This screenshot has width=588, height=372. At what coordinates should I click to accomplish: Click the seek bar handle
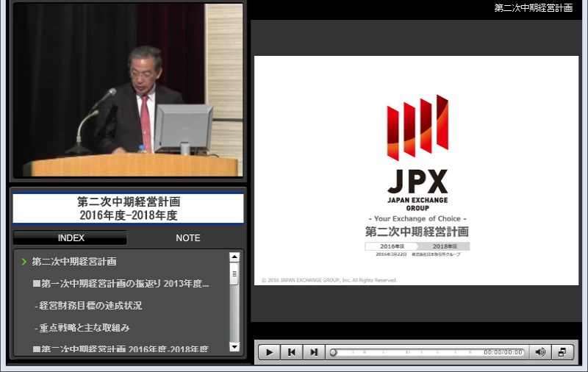(333, 352)
